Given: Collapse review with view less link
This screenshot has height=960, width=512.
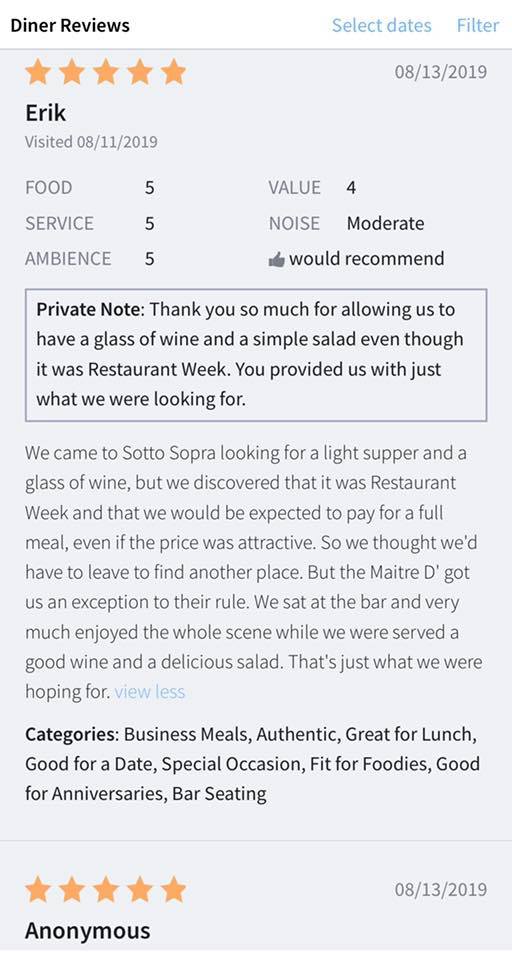Looking at the screenshot, I should pos(149,692).
